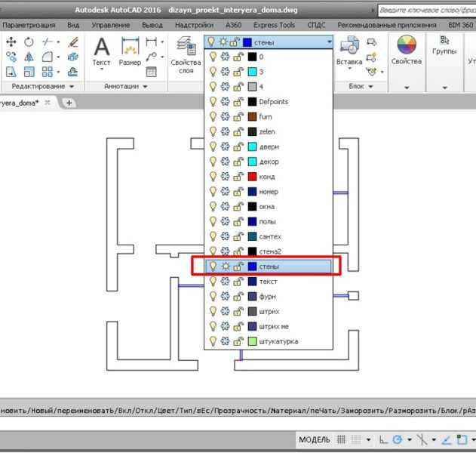The image size is (476, 453).
Task: Select the Multileader icon
Action: (151, 57)
